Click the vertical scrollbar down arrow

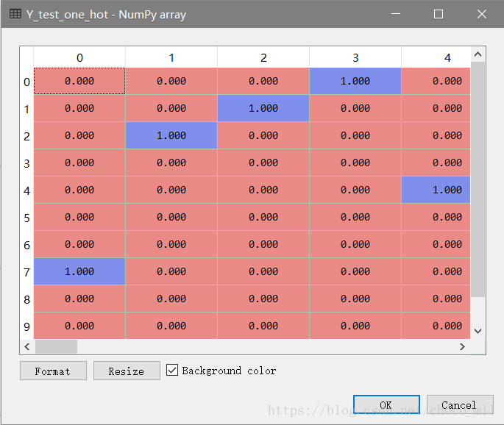pos(478,331)
